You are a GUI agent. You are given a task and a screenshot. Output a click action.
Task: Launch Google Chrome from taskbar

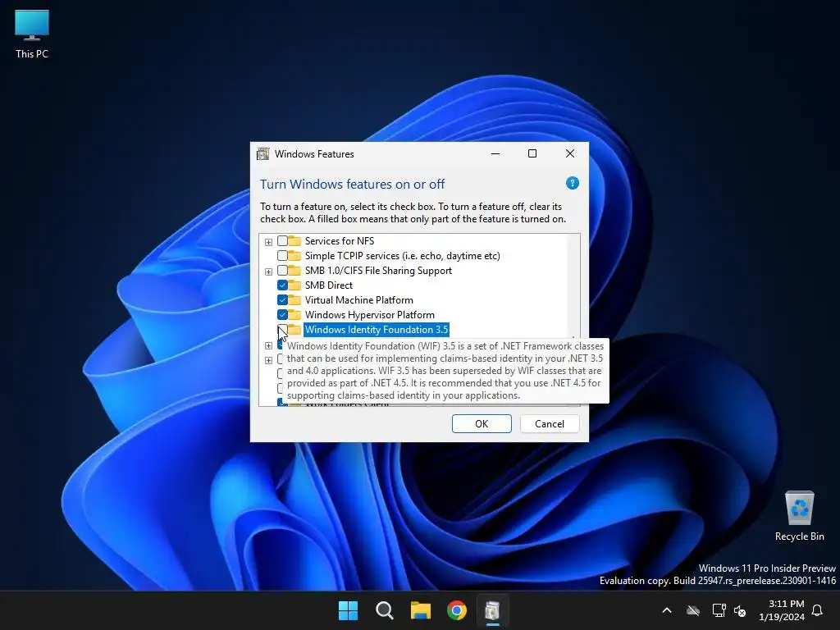457,610
